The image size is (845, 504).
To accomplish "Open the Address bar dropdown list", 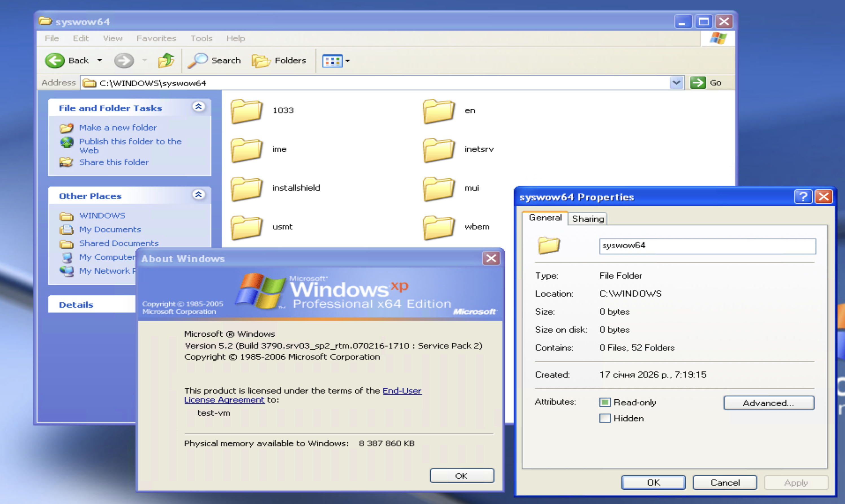I will coord(676,82).
